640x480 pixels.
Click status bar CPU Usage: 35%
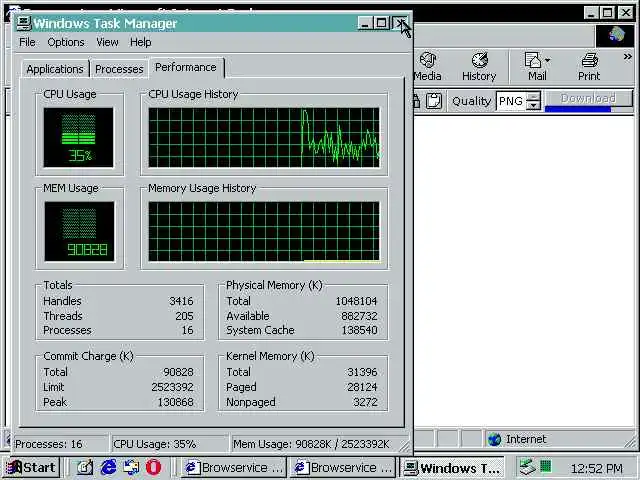[x=169, y=444]
